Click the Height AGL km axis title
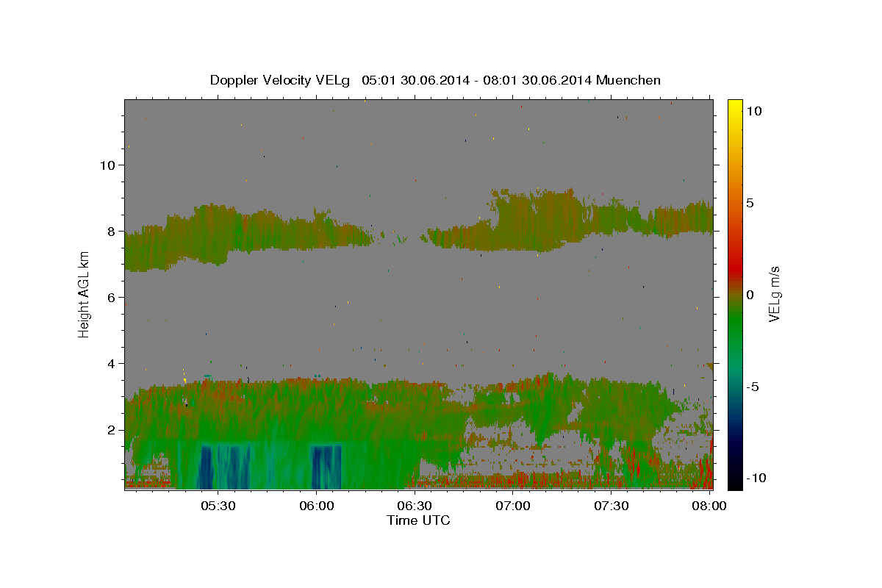 [84, 294]
